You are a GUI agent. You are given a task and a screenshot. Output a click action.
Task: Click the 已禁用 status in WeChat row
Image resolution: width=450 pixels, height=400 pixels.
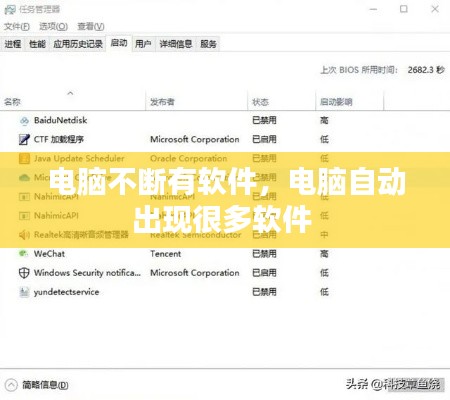(x=264, y=254)
